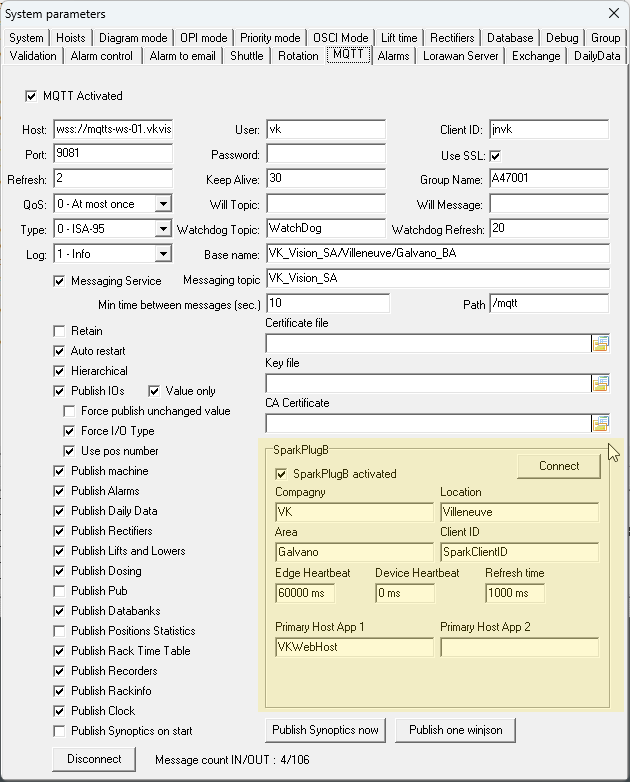Switch to the Database tab

(x=510, y=38)
